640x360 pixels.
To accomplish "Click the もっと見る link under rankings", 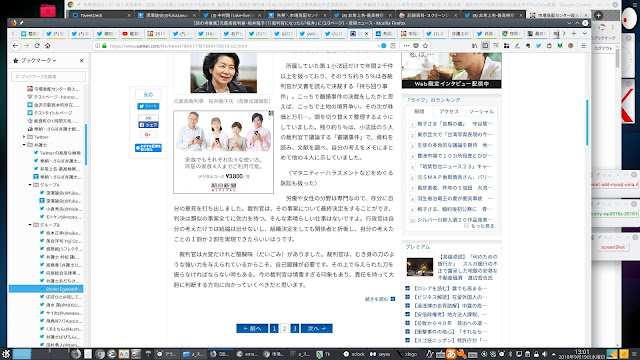I will coord(479,226).
